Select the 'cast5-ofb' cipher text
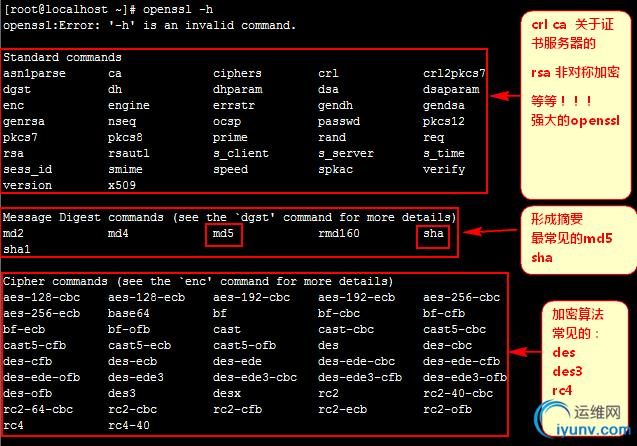The width and height of the screenshot is (637, 446). pos(245,345)
